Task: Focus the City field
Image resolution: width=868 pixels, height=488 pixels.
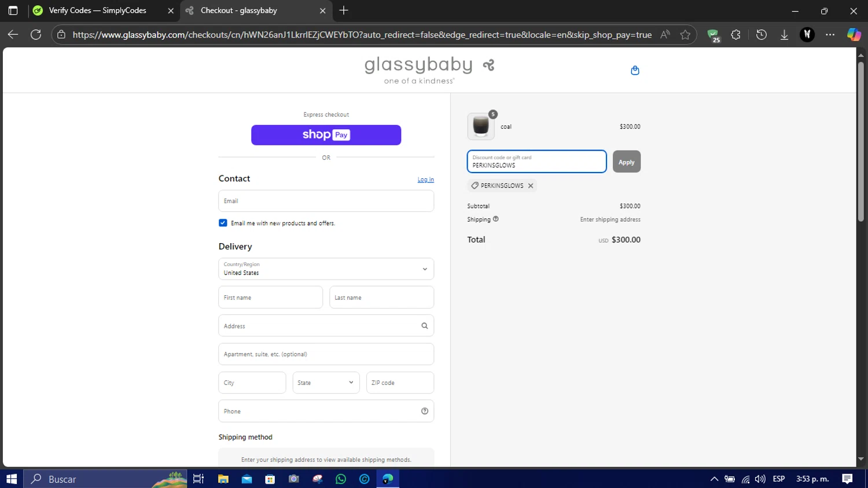Action: click(x=252, y=383)
